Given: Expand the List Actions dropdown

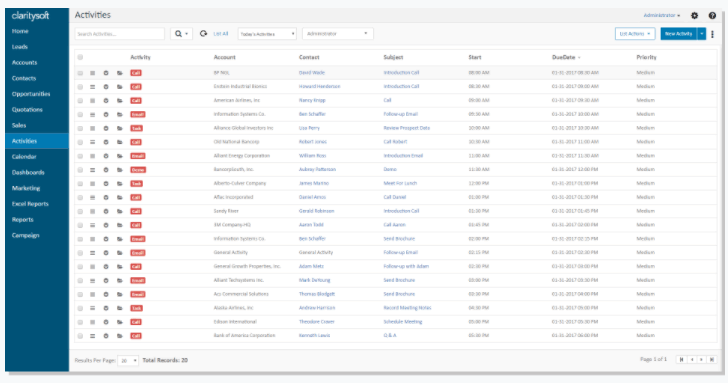Looking at the screenshot, I should (x=635, y=33).
